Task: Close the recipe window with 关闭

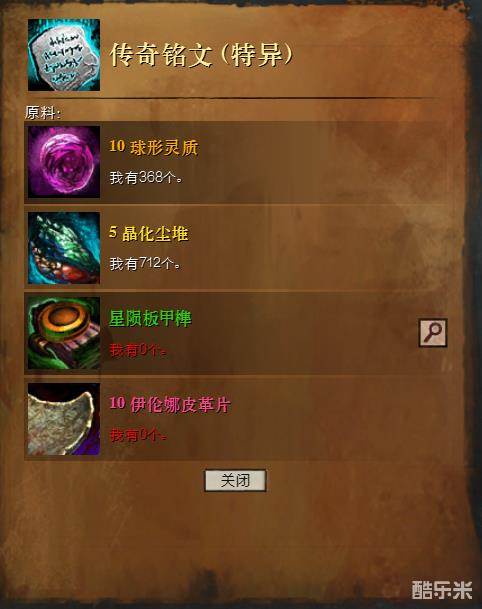Action: tap(235, 480)
